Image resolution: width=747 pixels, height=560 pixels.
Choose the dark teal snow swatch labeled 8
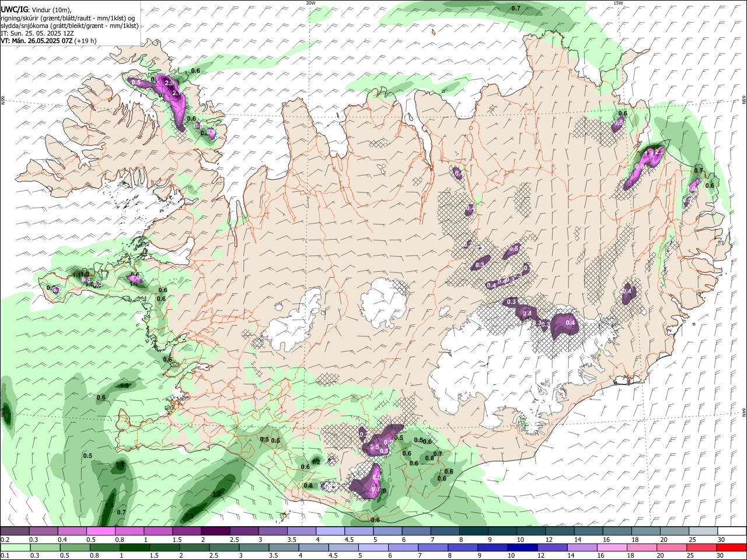(x=474, y=531)
